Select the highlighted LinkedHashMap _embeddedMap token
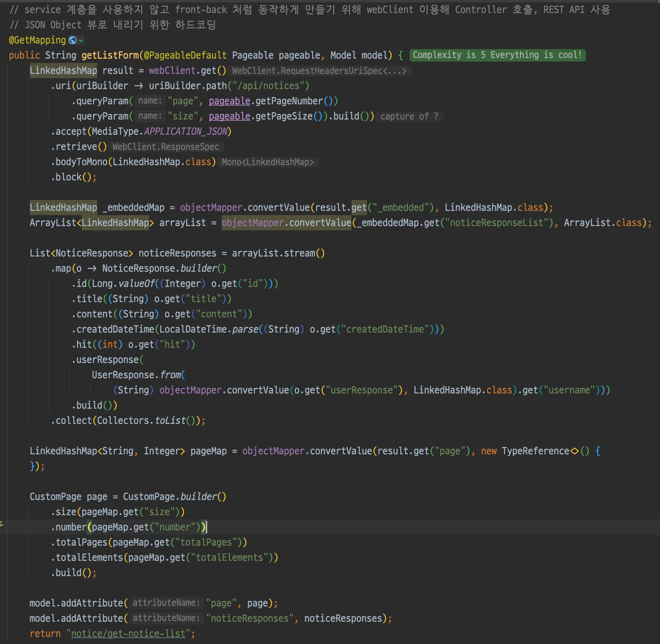 63,207
